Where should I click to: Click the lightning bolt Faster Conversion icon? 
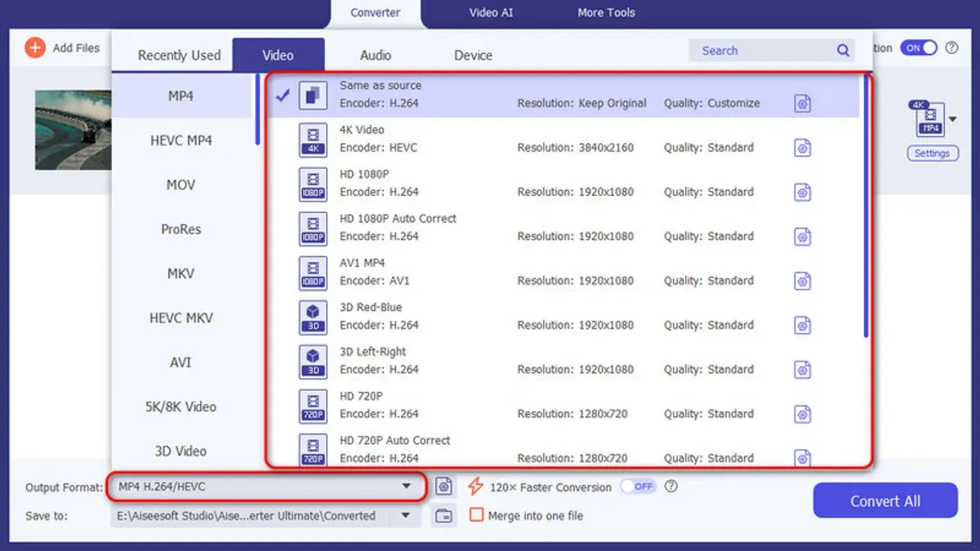click(x=475, y=487)
